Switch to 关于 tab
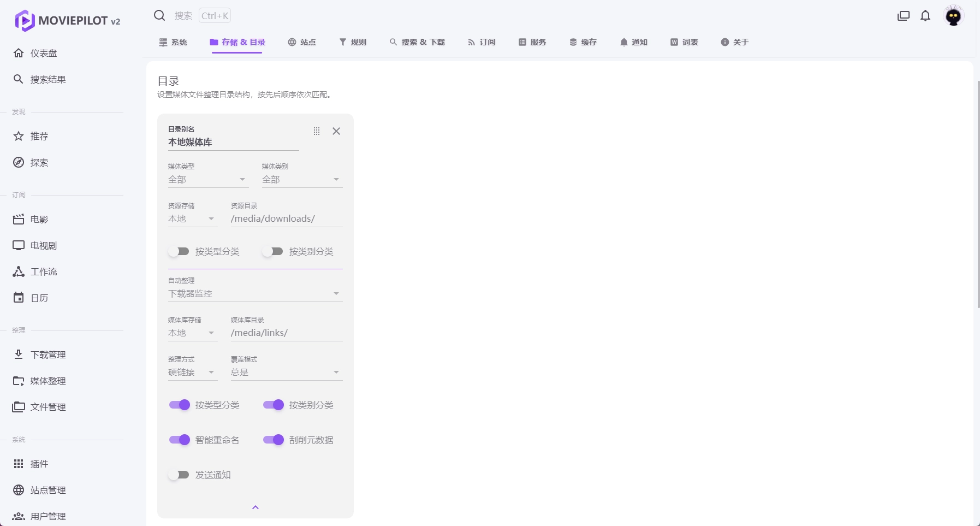 (735, 42)
